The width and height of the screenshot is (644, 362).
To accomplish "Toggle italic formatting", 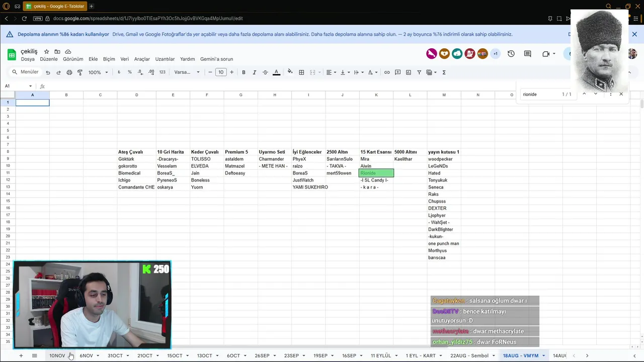I will 254,72.
